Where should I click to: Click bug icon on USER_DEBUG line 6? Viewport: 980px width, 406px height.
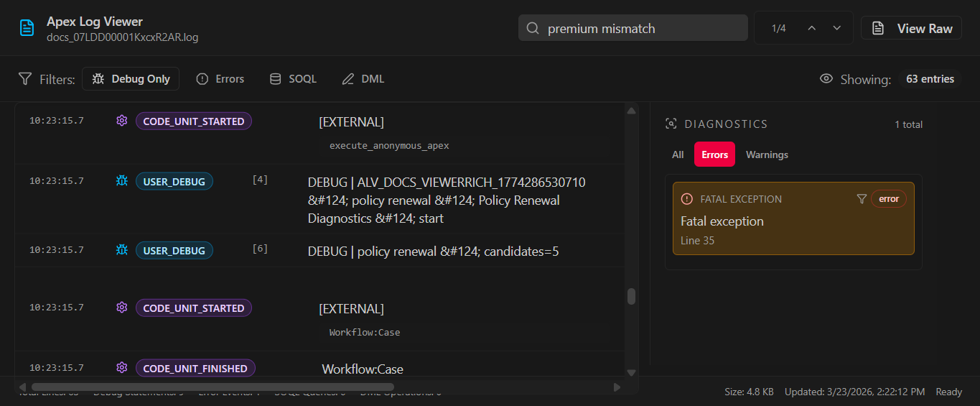[x=122, y=250]
